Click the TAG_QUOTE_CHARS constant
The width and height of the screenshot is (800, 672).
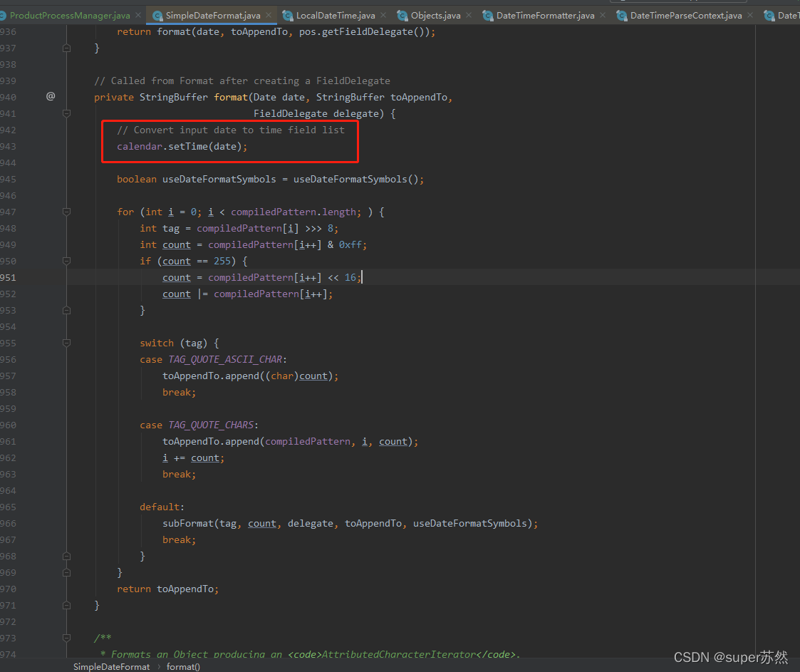tap(212, 425)
